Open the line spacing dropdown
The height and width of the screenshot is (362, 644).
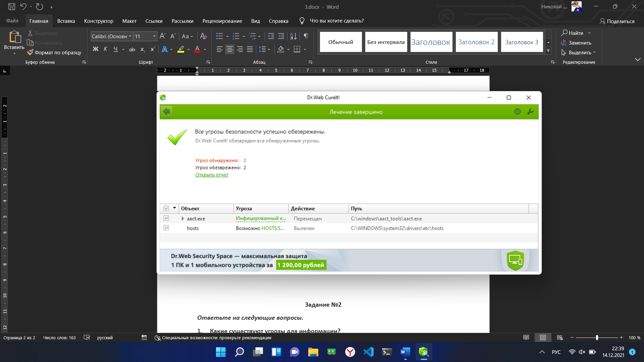coord(264,49)
